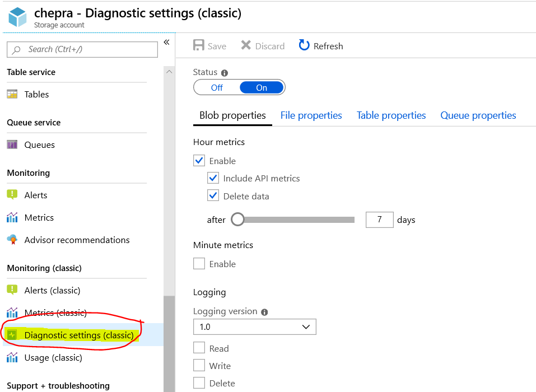Uncheck Include API metrics

pos(212,178)
